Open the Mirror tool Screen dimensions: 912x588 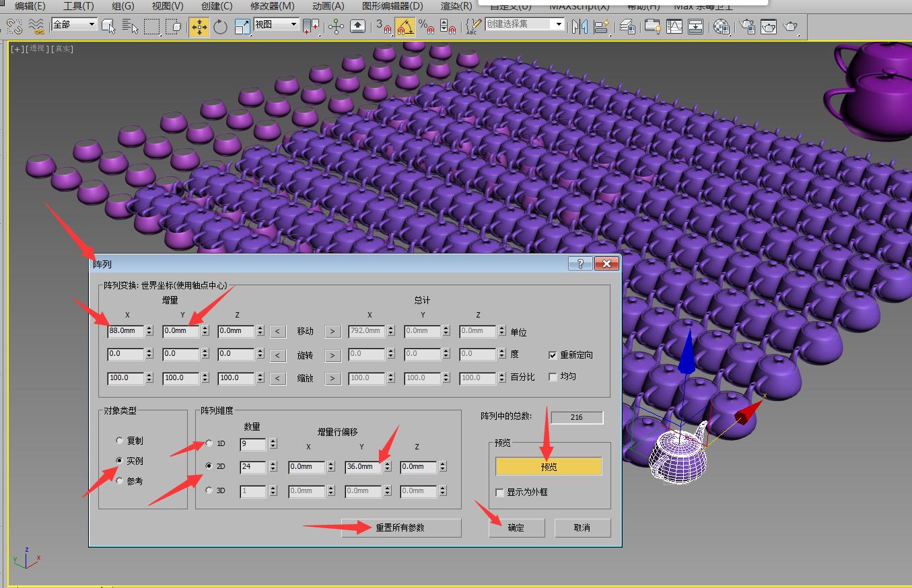(x=579, y=27)
